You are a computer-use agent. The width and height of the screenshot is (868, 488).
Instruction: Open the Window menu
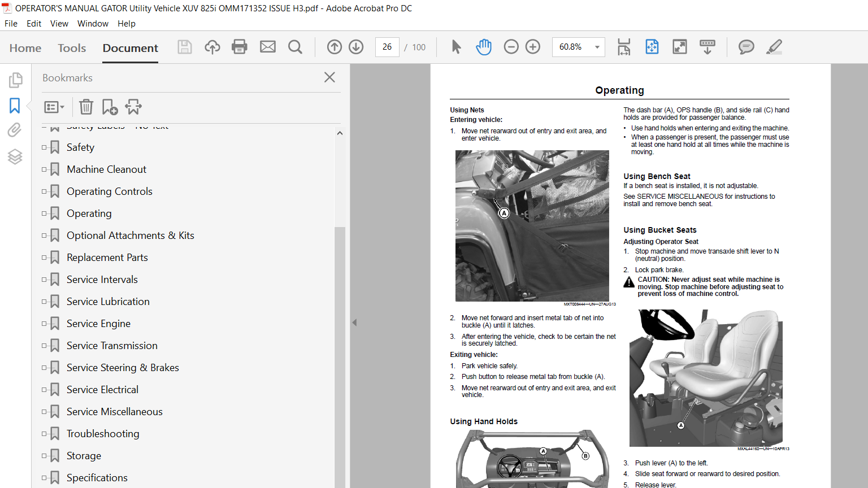coord(93,23)
